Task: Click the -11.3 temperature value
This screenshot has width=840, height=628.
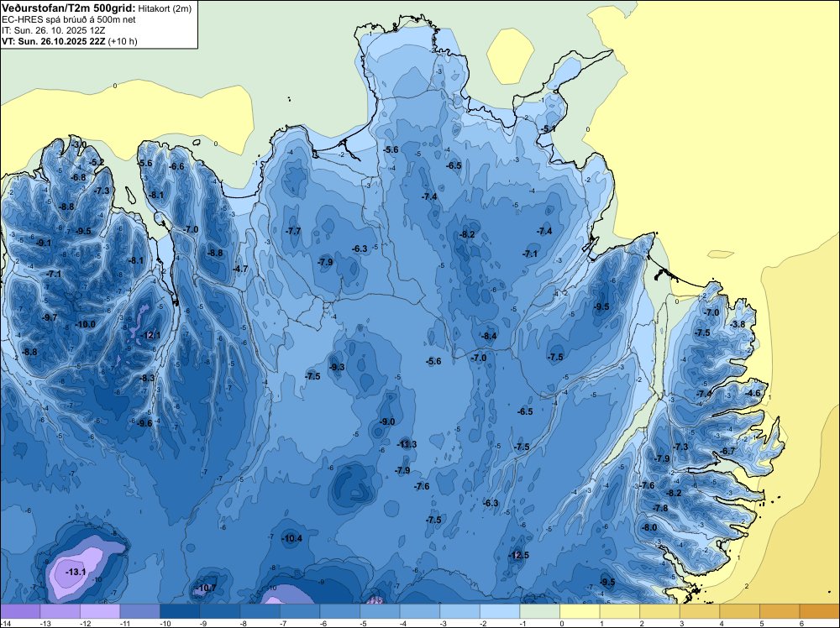Action: click(x=407, y=444)
